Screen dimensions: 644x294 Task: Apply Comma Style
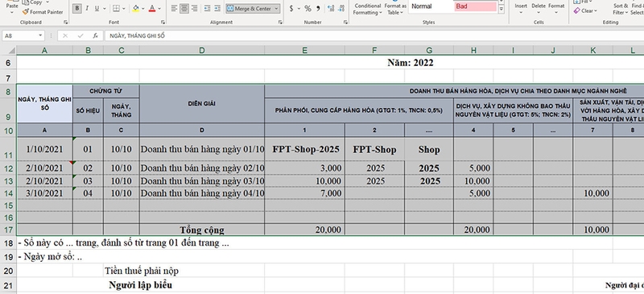point(318,8)
